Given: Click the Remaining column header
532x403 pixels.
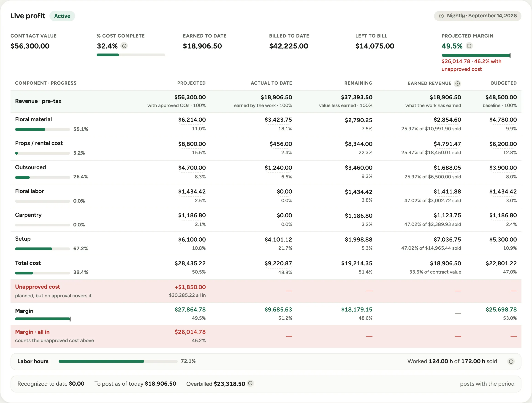Looking at the screenshot, I should coord(358,83).
